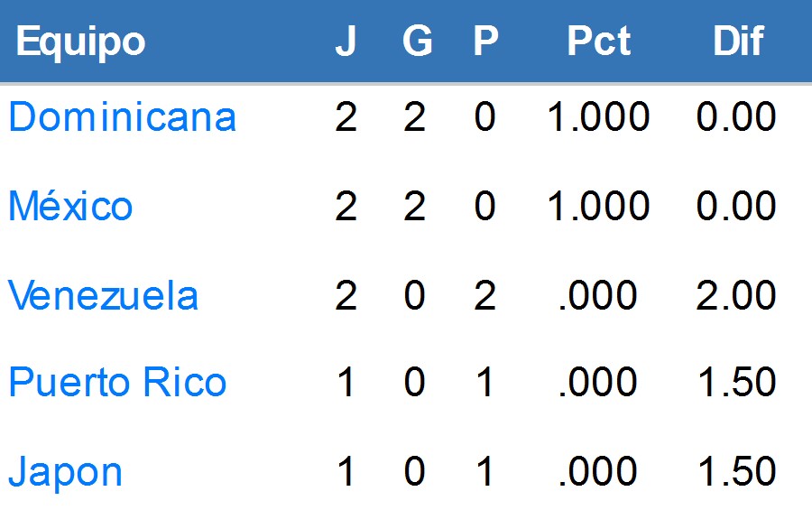Click the G wins column header
The image size is (812, 510).
(x=418, y=41)
